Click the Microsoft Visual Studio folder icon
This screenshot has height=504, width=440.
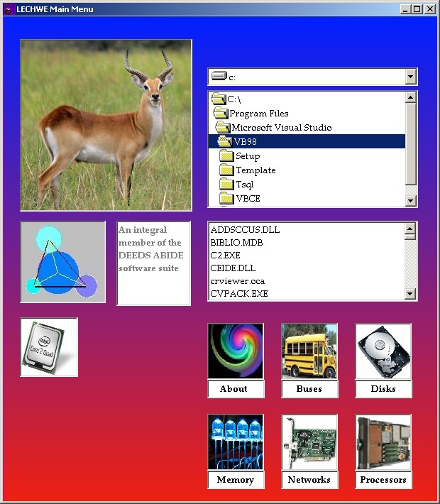point(223,127)
